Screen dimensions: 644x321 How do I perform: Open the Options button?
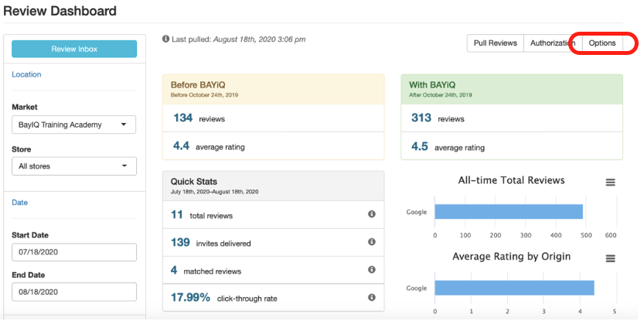tap(602, 43)
